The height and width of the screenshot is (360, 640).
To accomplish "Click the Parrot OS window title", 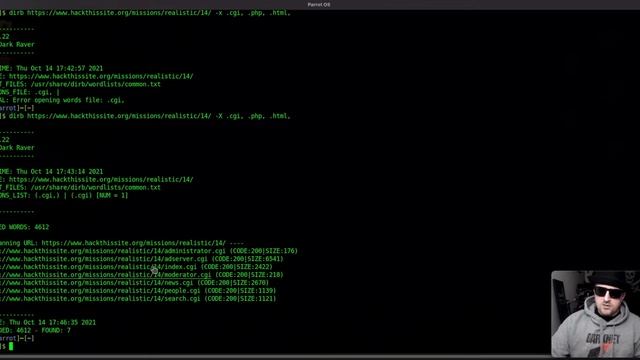I will (x=319, y=4).
